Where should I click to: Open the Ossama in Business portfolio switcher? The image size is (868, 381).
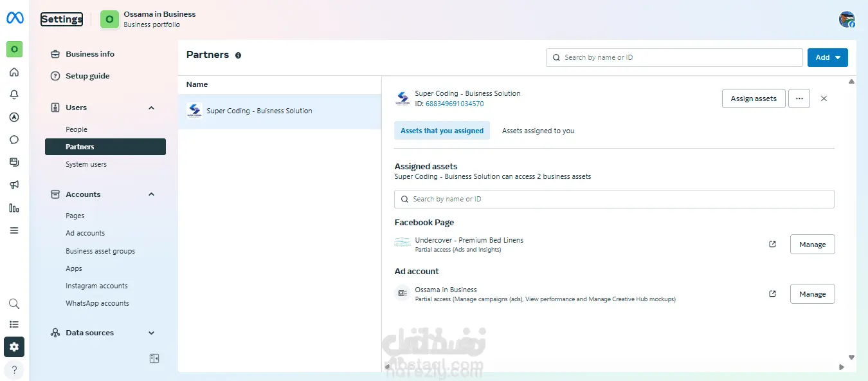pos(149,19)
